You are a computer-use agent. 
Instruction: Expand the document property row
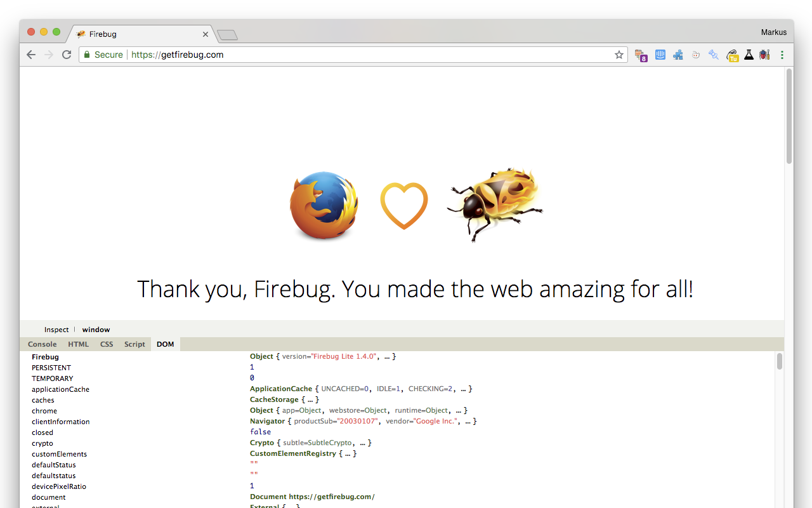[x=49, y=497]
